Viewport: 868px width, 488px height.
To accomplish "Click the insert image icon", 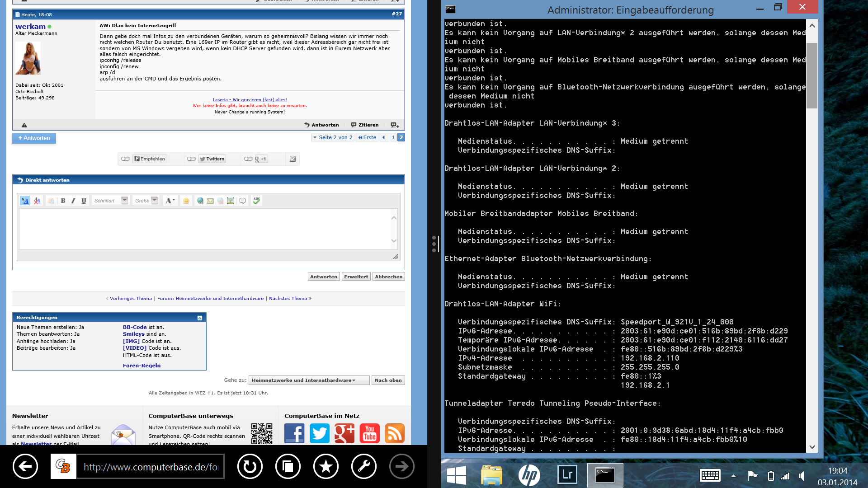I will coord(230,201).
